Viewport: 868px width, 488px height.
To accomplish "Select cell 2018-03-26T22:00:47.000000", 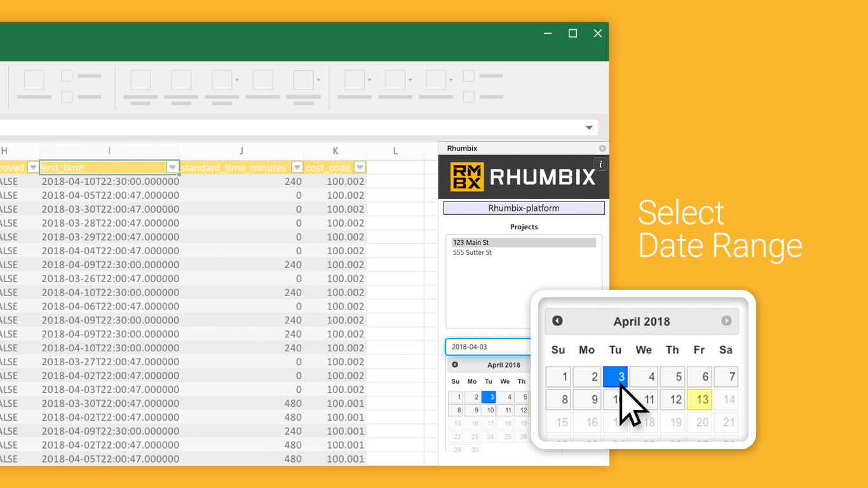I will (109, 278).
